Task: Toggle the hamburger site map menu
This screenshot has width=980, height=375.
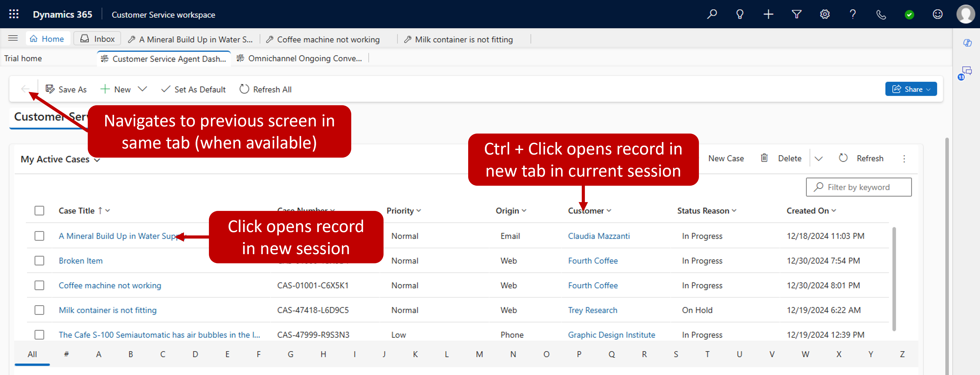Action: tap(13, 38)
